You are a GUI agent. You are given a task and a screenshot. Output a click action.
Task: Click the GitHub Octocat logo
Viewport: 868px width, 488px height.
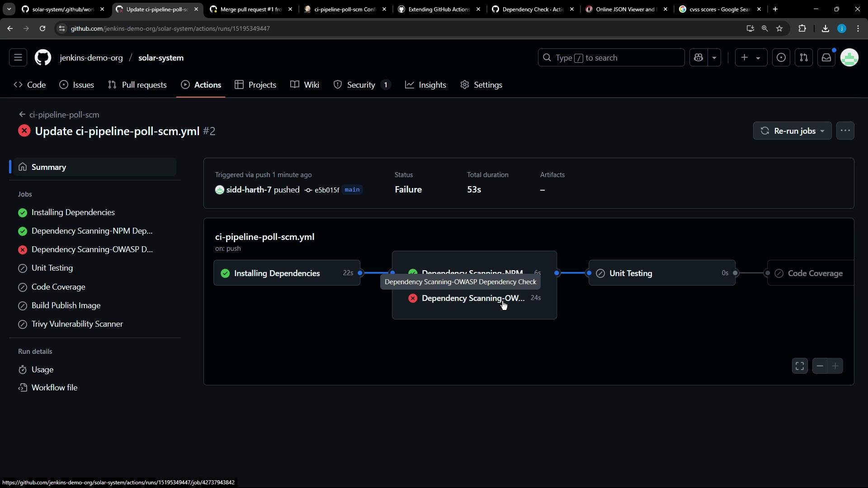[43, 58]
